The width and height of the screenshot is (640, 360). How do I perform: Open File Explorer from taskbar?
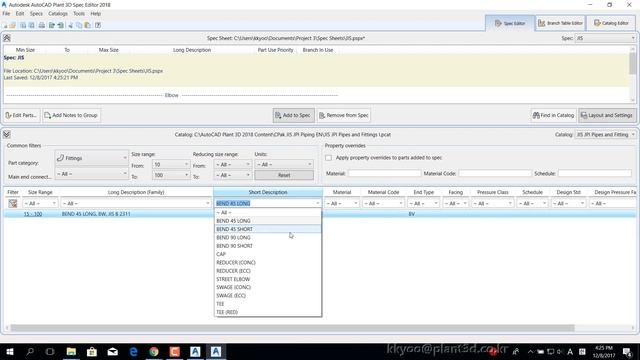click(71, 351)
